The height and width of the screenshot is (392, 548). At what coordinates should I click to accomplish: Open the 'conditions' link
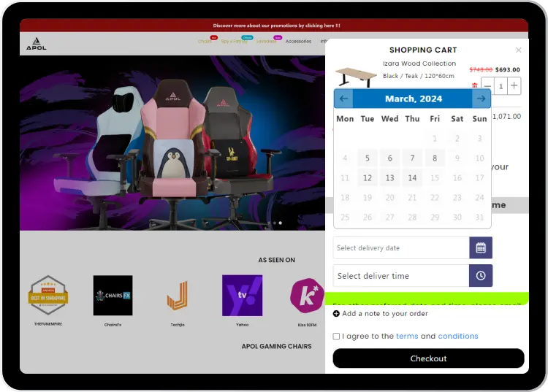pyautogui.click(x=458, y=337)
